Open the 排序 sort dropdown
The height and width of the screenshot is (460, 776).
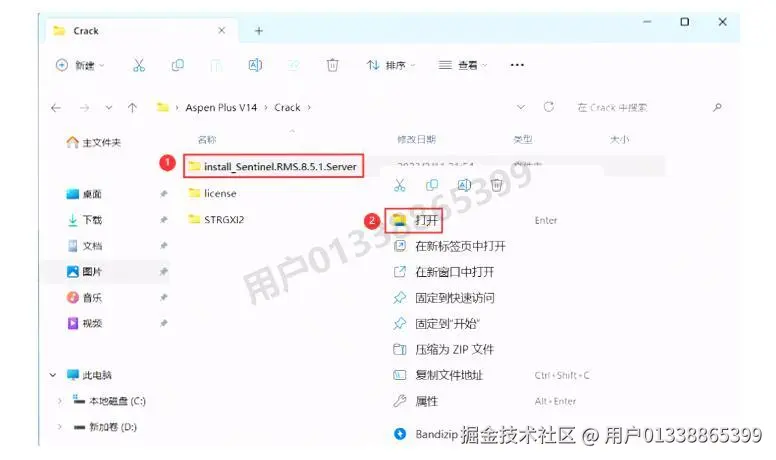click(x=390, y=65)
